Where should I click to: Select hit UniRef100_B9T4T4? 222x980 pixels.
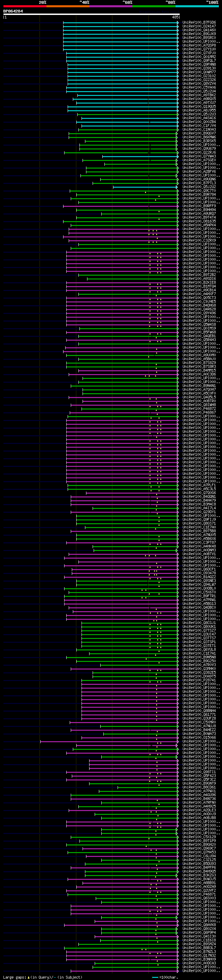pos(199,218)
